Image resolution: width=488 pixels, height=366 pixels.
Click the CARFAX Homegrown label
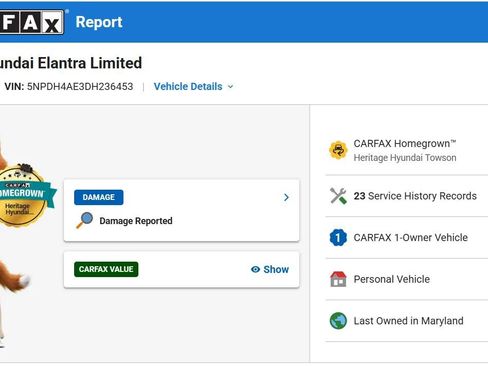405,144
